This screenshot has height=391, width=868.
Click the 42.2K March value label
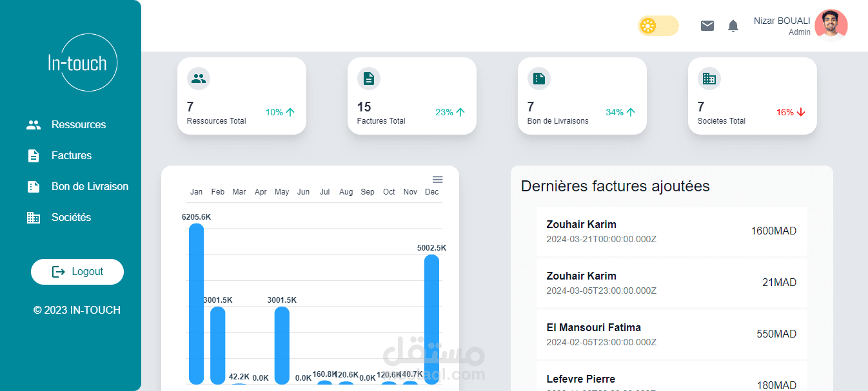[x=239, y=377]
